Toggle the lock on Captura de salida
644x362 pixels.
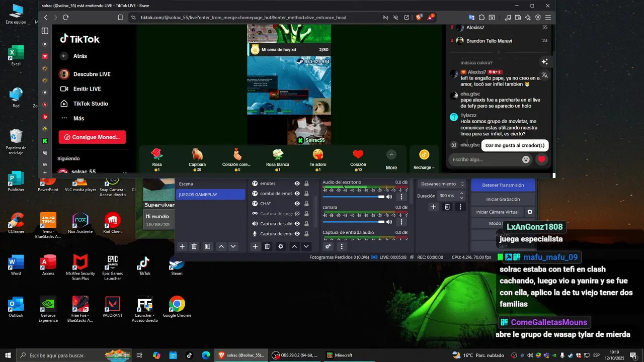[306, 224]
